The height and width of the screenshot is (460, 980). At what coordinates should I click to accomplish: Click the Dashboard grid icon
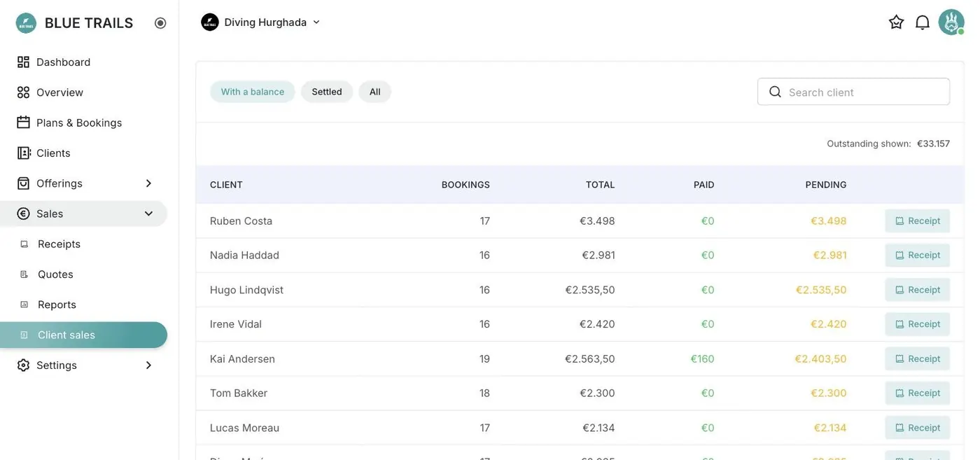pos(24,62)
